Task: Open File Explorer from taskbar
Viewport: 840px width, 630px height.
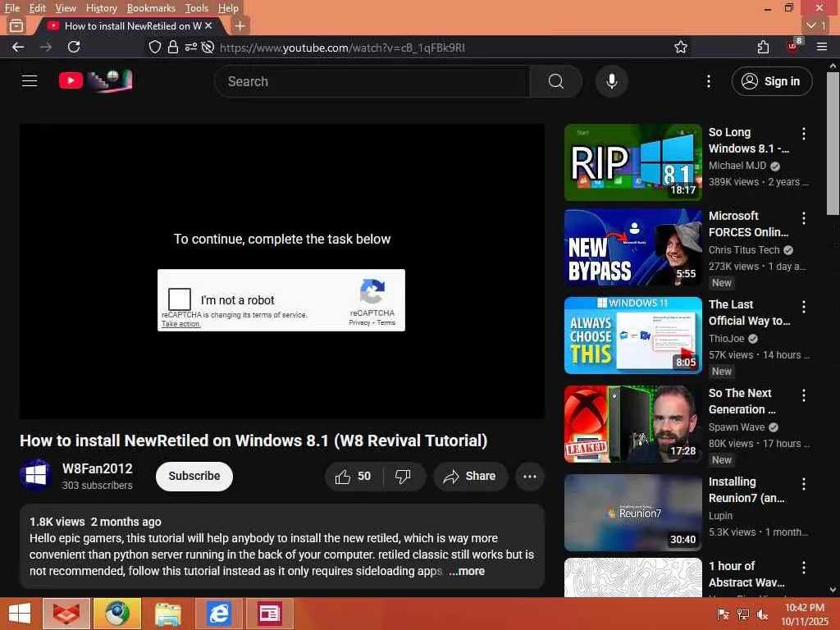Action: (x=168, y=614)
